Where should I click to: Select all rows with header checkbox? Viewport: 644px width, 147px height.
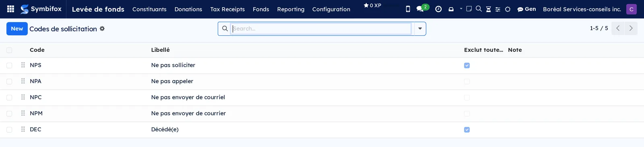9,50
